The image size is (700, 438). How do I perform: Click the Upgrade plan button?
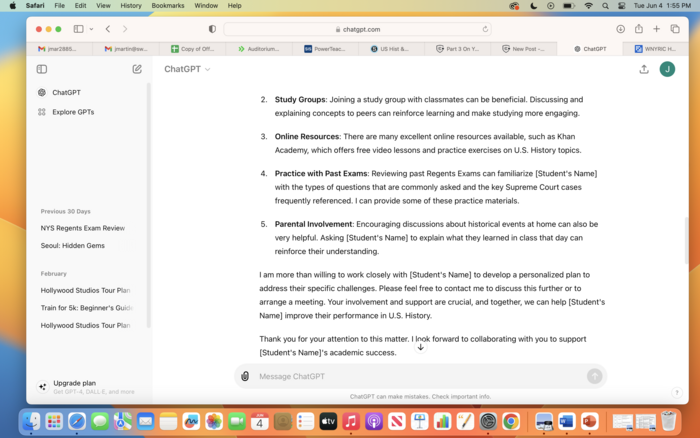click(74, 383)
